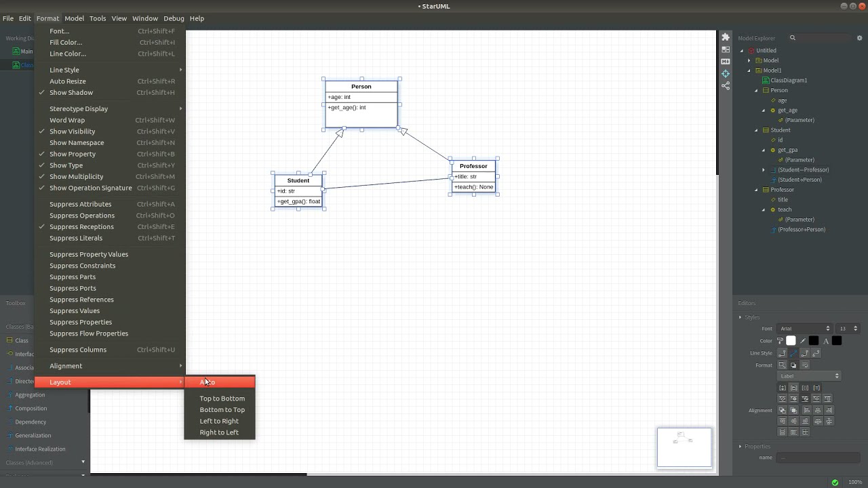Select Generalization in the Toolbox

coord(33,435)
